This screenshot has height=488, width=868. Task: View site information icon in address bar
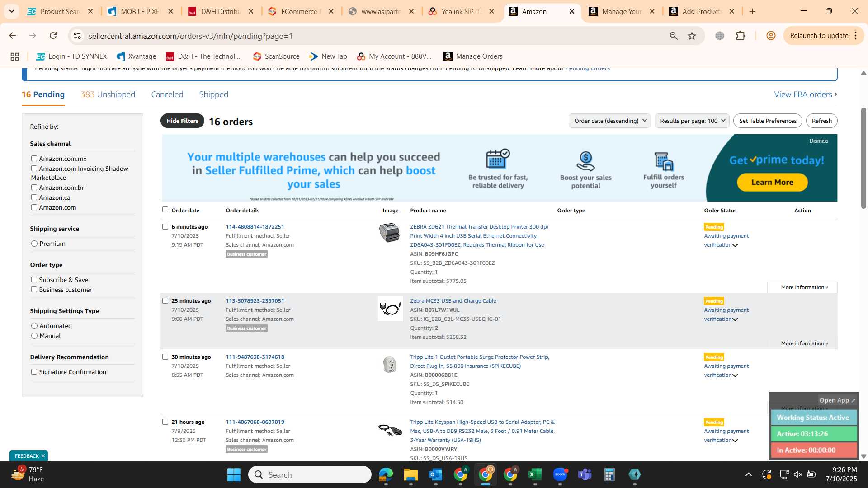pos(77,36)
